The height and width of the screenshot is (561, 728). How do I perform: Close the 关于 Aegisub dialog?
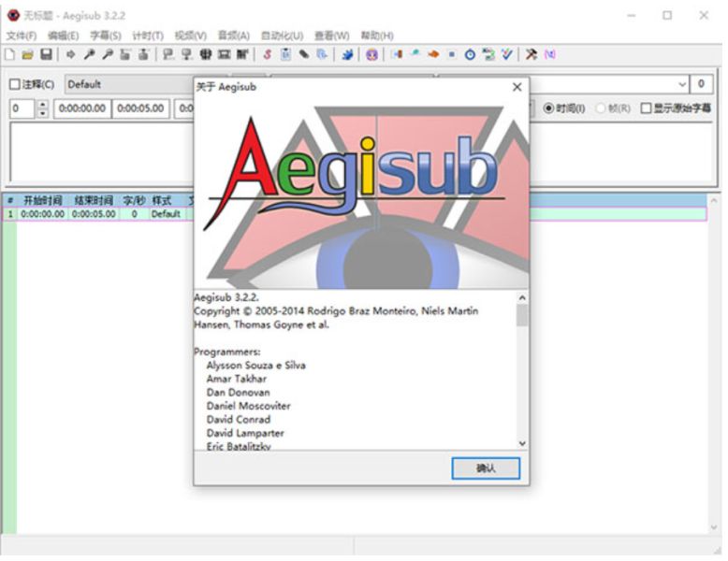point(517,87)
